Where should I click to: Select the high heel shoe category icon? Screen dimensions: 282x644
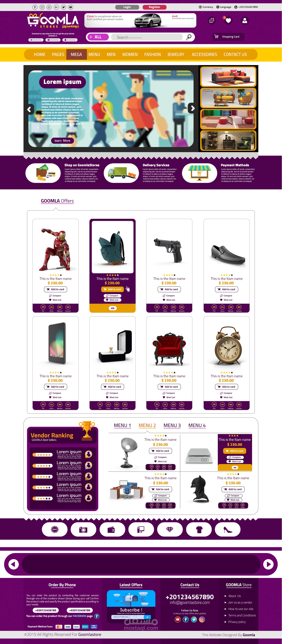[x=227, y=529]
